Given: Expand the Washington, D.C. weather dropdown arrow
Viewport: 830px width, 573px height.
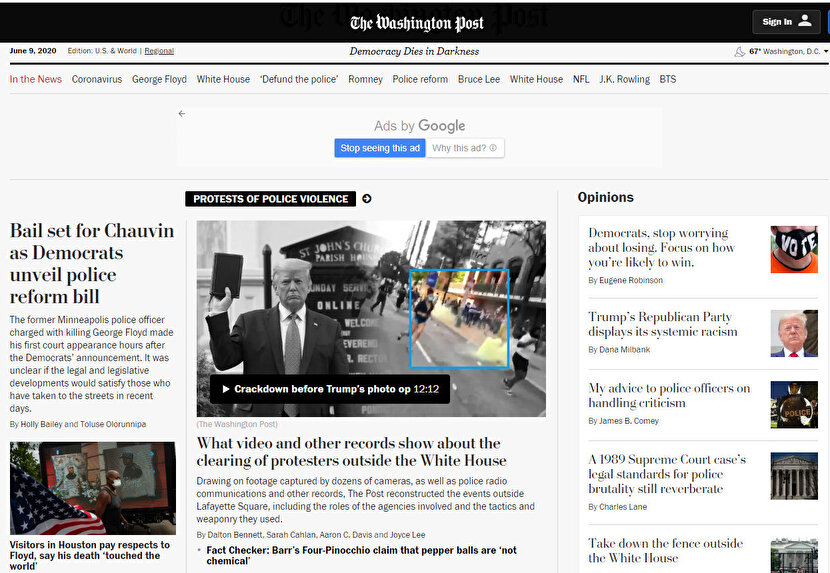Looking at the screenshot, I should pos(825,51).
